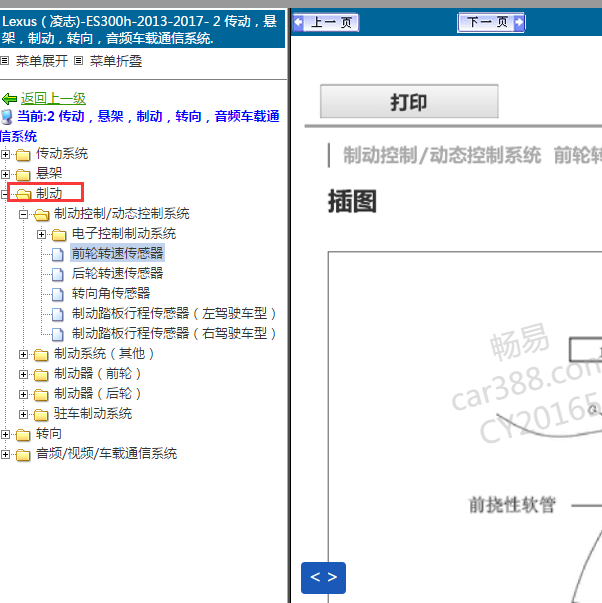The height and width of the screenshot is (603, 602).
Task: Select the 悬架 tree entry
Action: (x=49, y=173)
